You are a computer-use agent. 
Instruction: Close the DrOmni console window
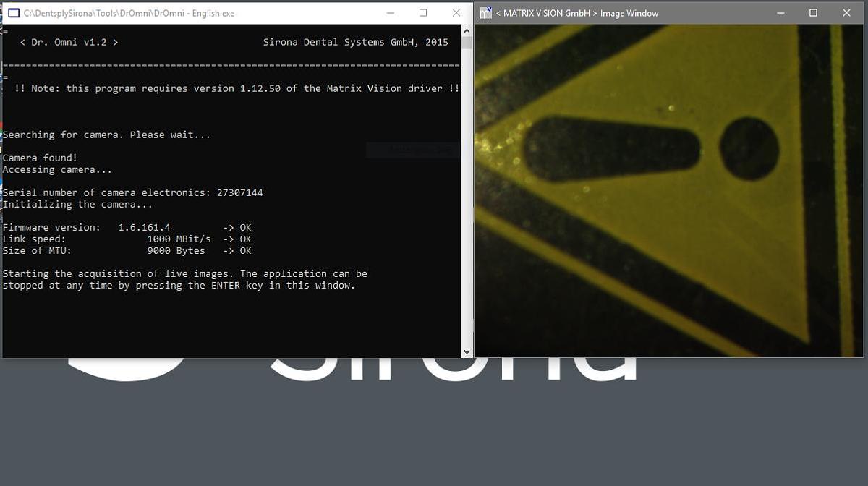pyautogui.click(x=456, y=13)
